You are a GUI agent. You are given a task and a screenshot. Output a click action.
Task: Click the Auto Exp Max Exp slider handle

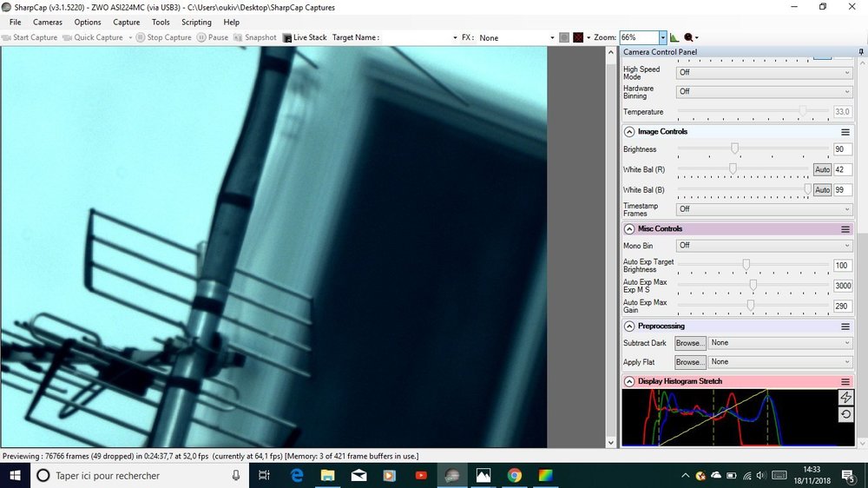coord(753,285)
